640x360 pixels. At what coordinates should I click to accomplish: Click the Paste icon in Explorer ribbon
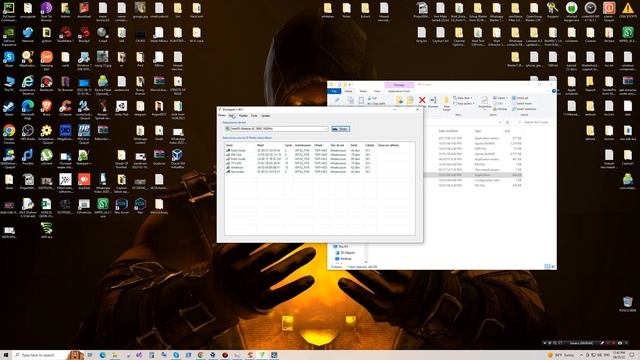pyautogui.click(x=361, y=101)
